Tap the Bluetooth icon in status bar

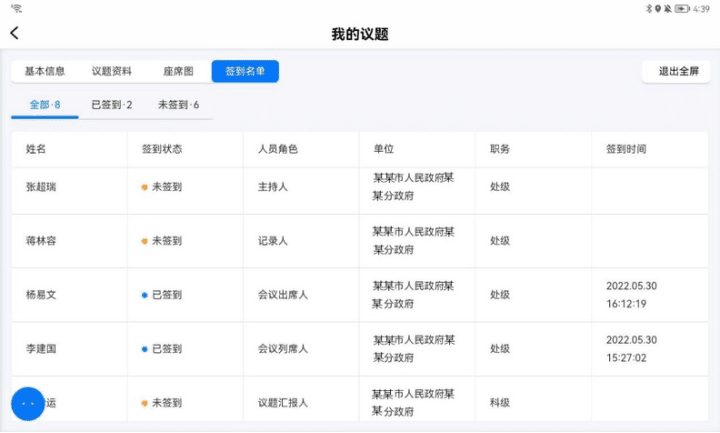click(649, 9)
